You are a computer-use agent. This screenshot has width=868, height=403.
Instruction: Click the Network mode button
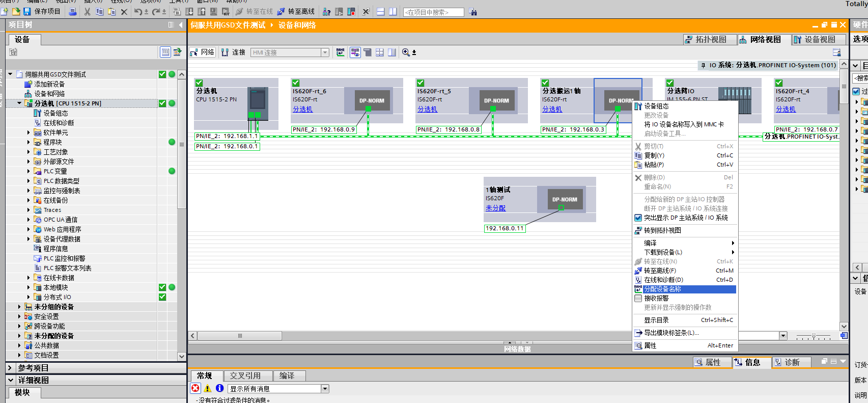[x=203, y=52]
